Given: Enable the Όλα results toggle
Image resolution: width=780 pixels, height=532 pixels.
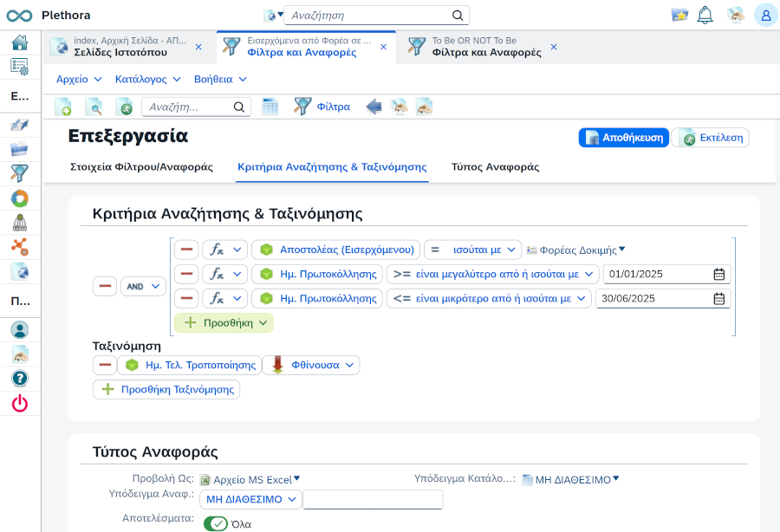Looking at the screenshot, I should pyautogui.click(x=217, y=523).
